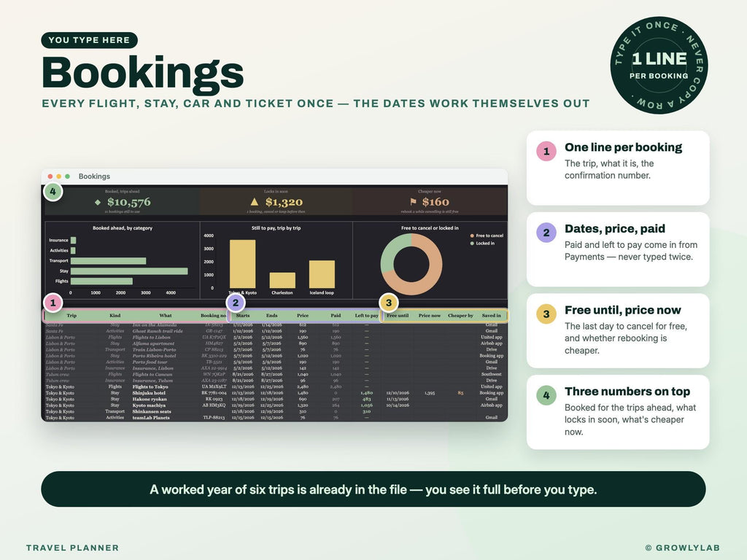Select the Train Lisbon-Porto cell
Image resolution: width=747 pixels, height=560 pixels.
154,350
